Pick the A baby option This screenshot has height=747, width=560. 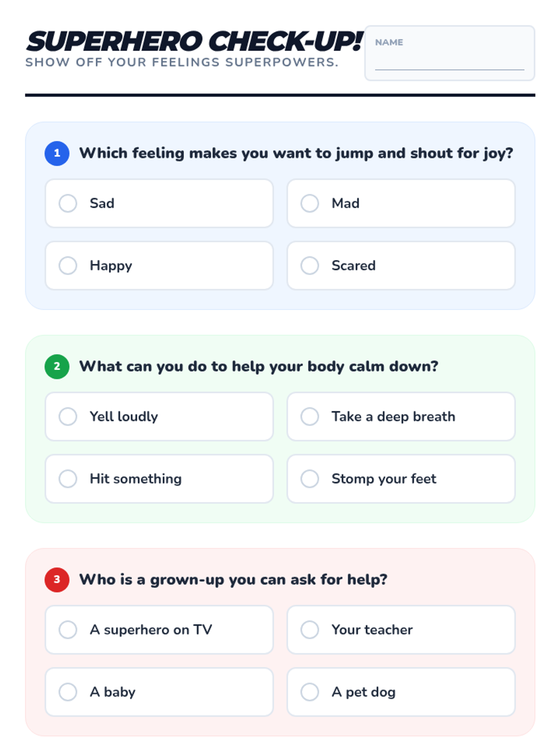pyautogui.click(x=68, y=692)
